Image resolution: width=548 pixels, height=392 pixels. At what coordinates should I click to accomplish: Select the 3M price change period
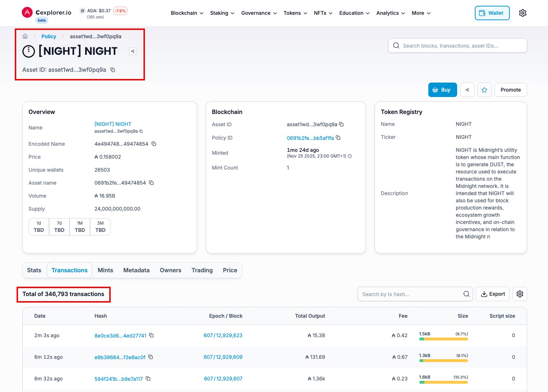click(100, 227)
